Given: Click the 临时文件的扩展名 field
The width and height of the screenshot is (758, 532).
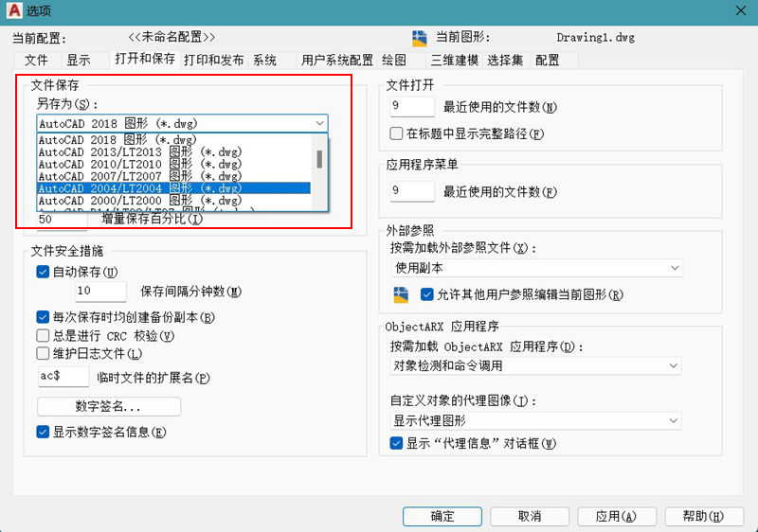Looking at the screenshot, I should tap(63, 377).
